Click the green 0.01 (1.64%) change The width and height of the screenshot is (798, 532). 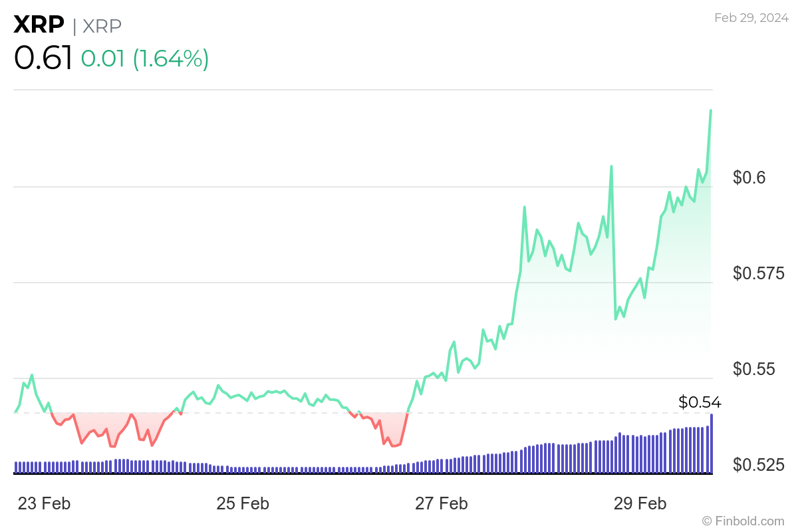coord(145,59)
